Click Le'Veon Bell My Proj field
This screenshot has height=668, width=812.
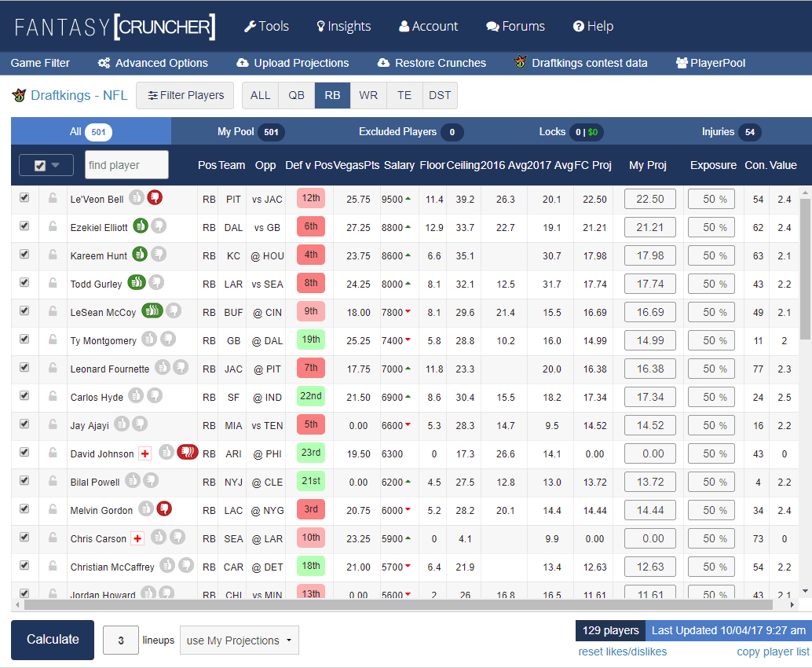click(x=650, y=199)
